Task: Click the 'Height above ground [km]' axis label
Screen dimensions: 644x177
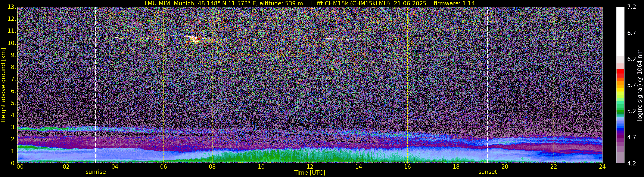Action: tap(3, 85)
